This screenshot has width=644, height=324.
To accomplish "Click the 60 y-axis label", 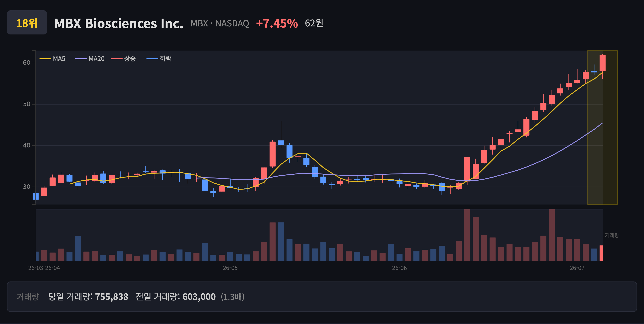I will (26, 63).
